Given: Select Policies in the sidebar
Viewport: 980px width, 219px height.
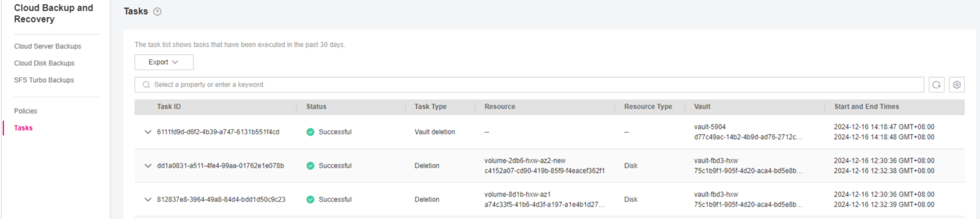Looking at the screenshot, I should click(25, 111).
